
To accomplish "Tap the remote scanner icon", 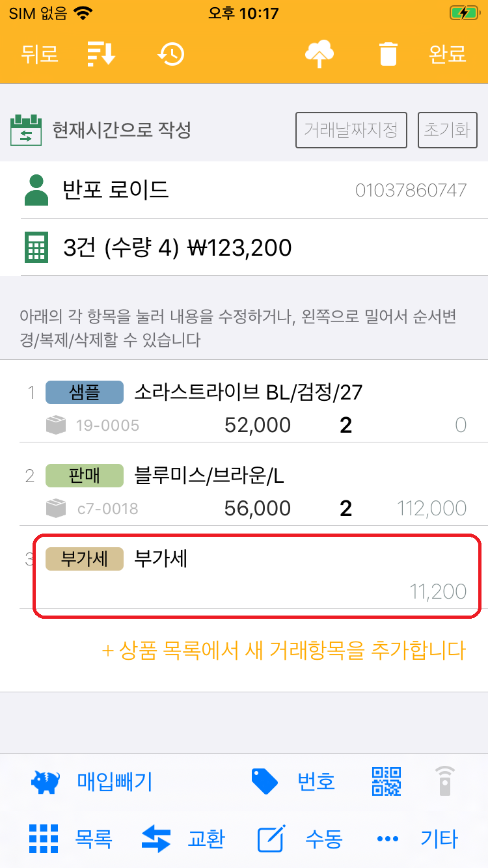I will pos(444,781).
